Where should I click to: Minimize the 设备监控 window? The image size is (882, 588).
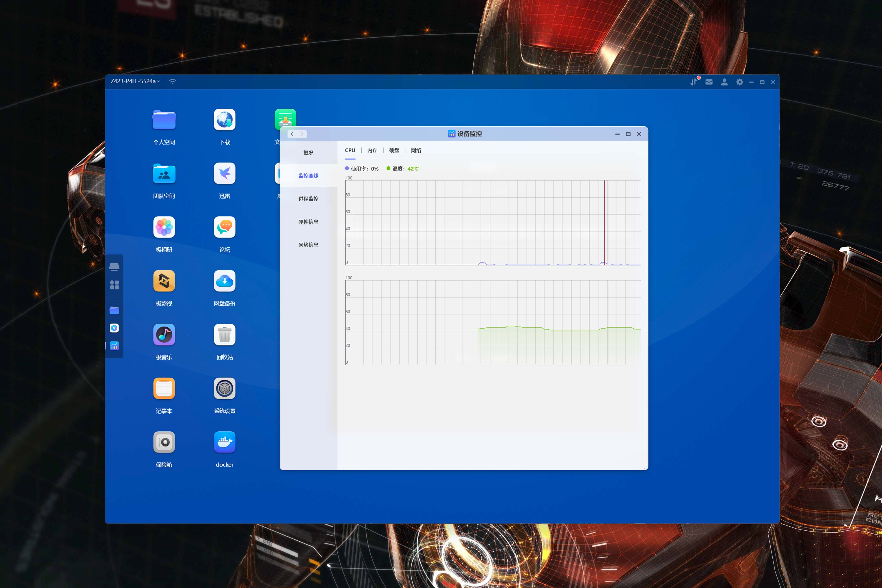pos(617,134)
